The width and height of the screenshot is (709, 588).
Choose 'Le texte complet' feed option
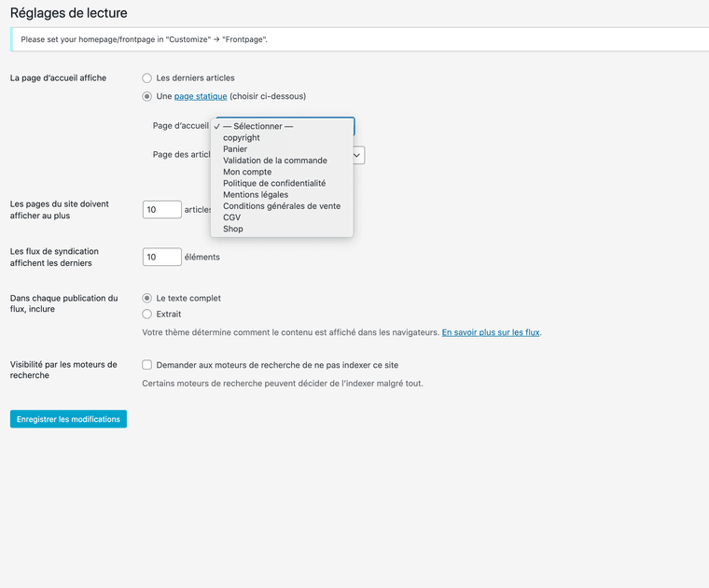147,299
